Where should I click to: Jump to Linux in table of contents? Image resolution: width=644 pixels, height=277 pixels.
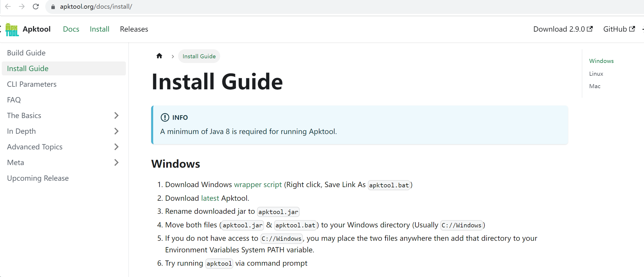(x=596, y=74)
